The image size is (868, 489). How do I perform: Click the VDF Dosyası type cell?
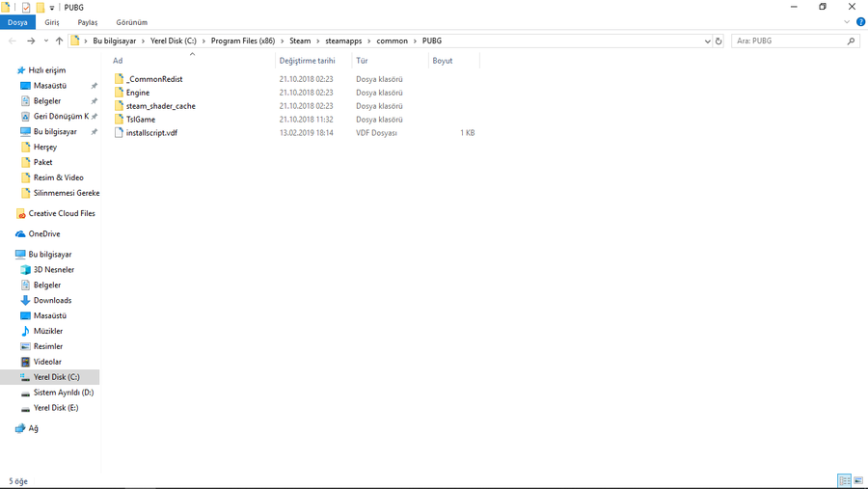point(376,133)
